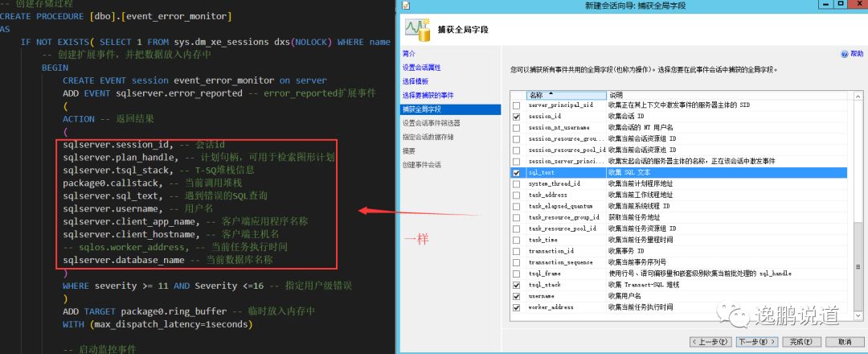This screenshot has height=354, width=868.
Task: Click the 帮助 help link text
Action: [857, 54]
